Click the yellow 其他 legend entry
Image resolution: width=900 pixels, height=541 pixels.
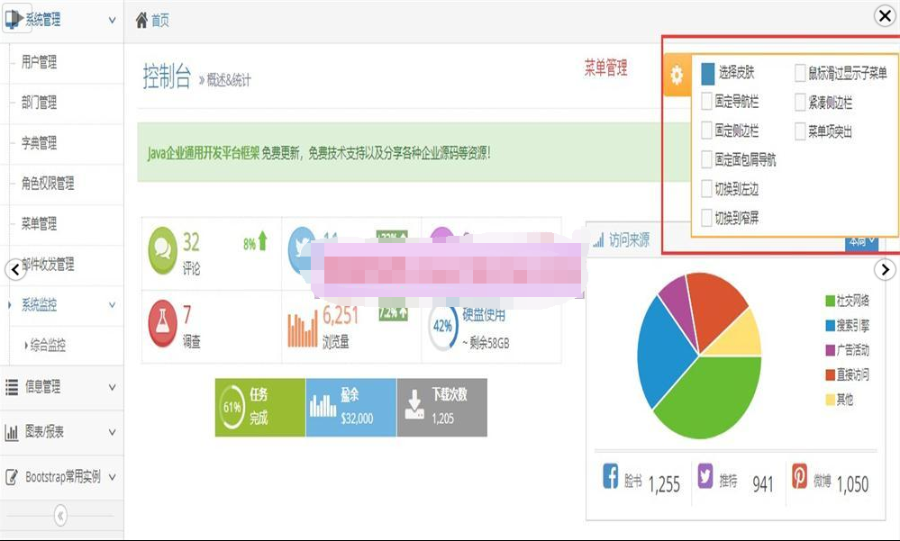pyautogui.click(x=839, y=399)
